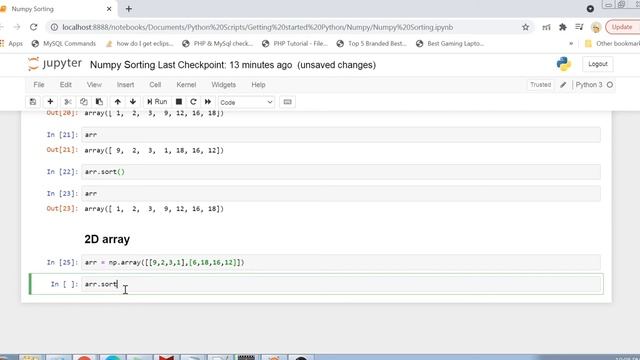Screen dimensions: 640x360
Task: Open the File menu
Action: click(x=39, y=84)
